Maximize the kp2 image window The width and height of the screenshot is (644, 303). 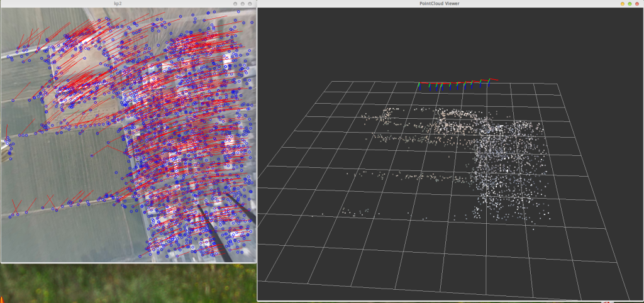[x=243, y=4]
